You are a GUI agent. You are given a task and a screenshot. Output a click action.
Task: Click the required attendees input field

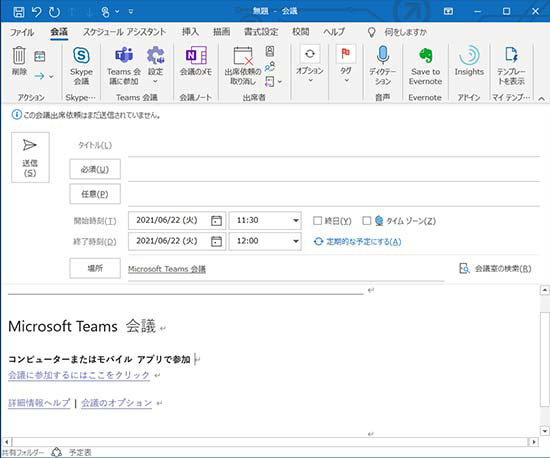334,171
